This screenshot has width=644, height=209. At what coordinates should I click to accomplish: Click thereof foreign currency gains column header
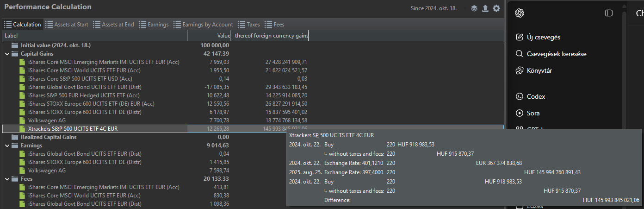(x=270, y=36)
